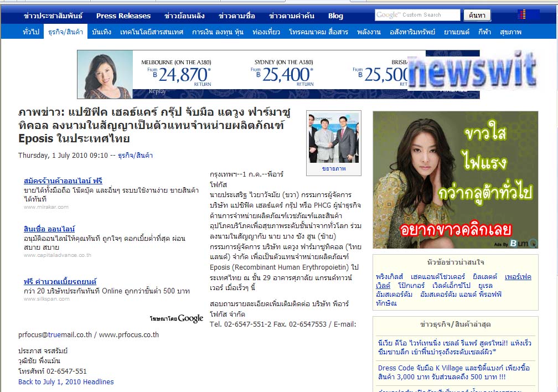The image size is (558, 392).
Task: Click Thursday, 1 July 2010 09:10 date
Action: click(x=63, y=156)
